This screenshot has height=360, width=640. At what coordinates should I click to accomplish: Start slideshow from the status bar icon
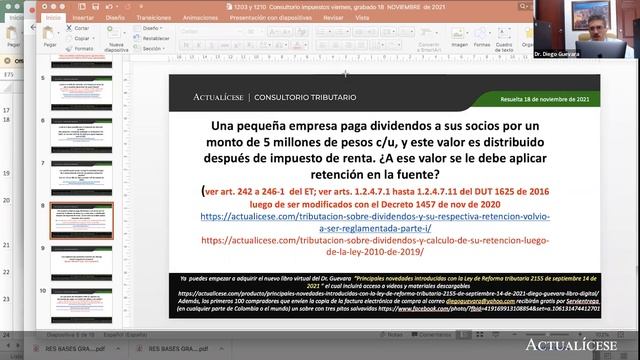[496, 335]
